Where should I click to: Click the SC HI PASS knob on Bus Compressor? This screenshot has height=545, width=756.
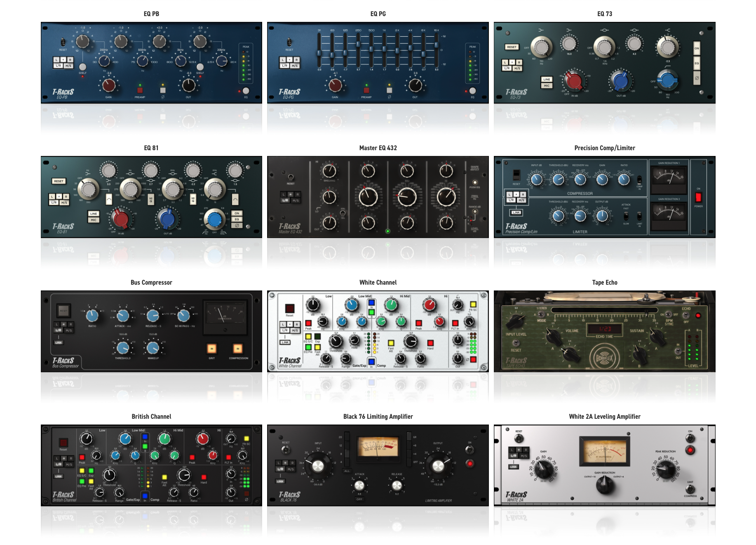click(x=183, y=316)
